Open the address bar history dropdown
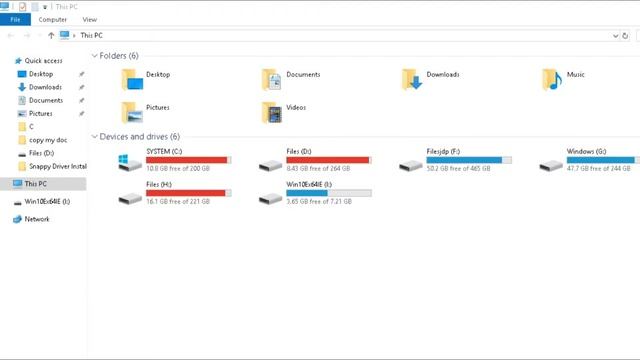 click(x=615, y=36)
